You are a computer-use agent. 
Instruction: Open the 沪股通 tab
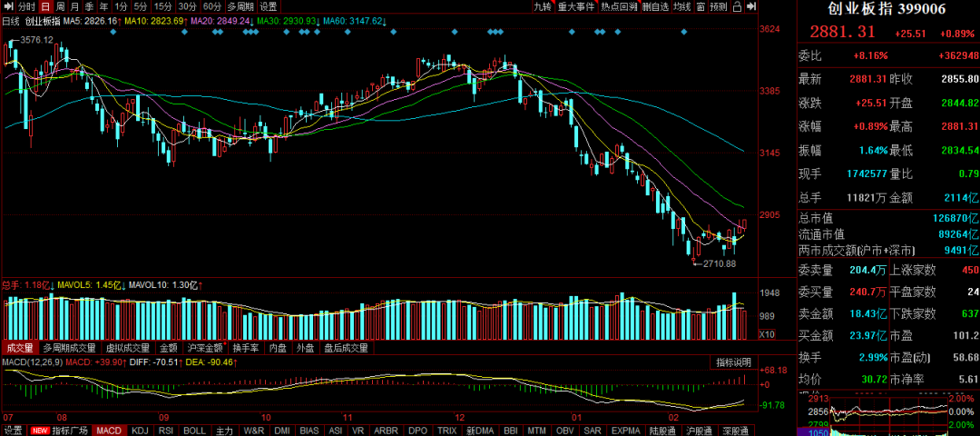698,431
